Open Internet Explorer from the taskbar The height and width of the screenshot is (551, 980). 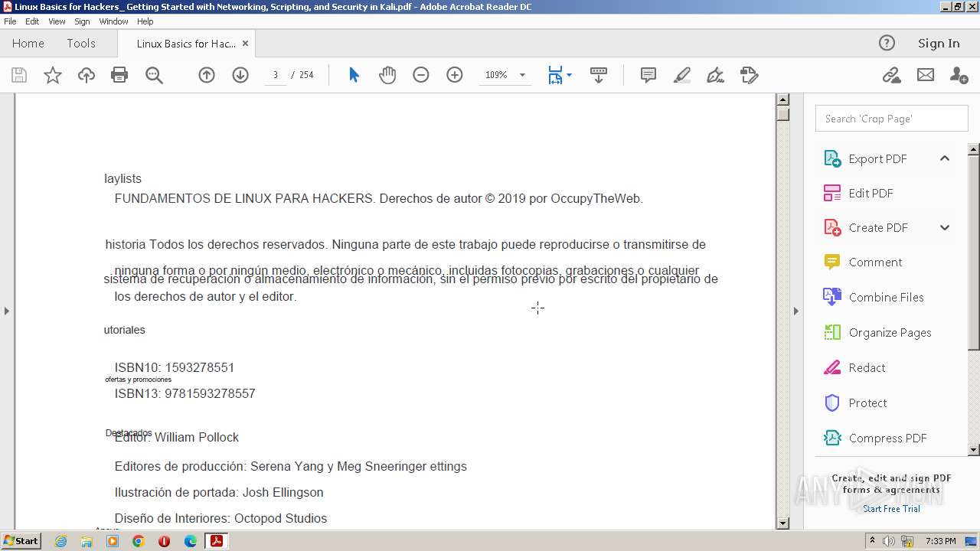point(60,541)
